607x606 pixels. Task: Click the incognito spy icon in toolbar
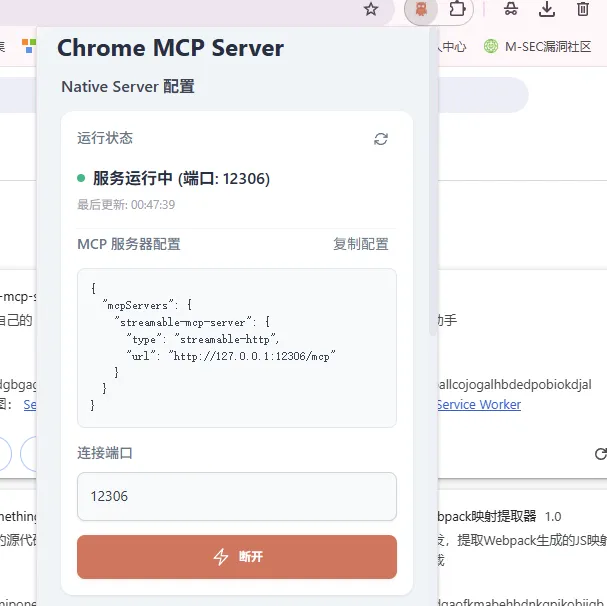click(x=511, y=9)
